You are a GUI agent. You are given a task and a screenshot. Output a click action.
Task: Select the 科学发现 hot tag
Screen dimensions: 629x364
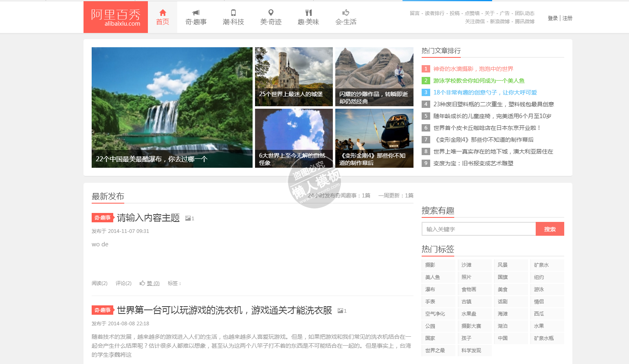pos(475,351)
